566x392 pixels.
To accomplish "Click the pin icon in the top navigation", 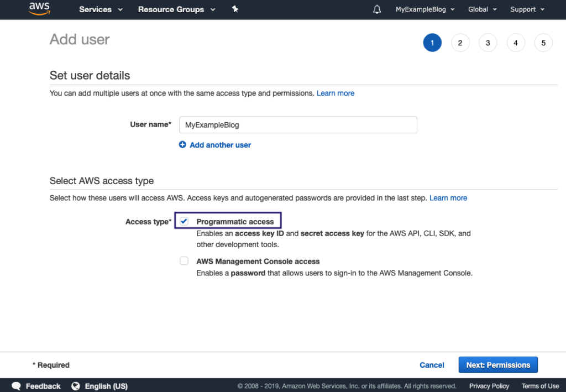I will pyautogui.click(x=235, y=9).
